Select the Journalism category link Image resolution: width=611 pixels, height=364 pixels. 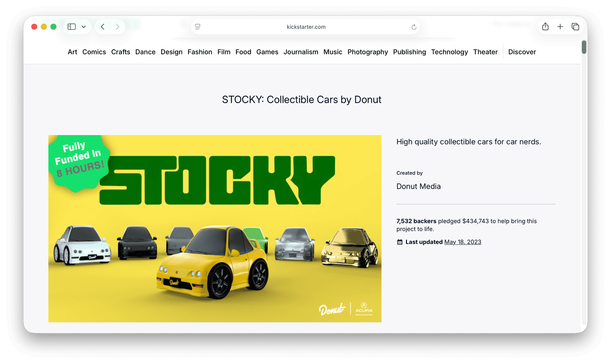tap(301, 52)
